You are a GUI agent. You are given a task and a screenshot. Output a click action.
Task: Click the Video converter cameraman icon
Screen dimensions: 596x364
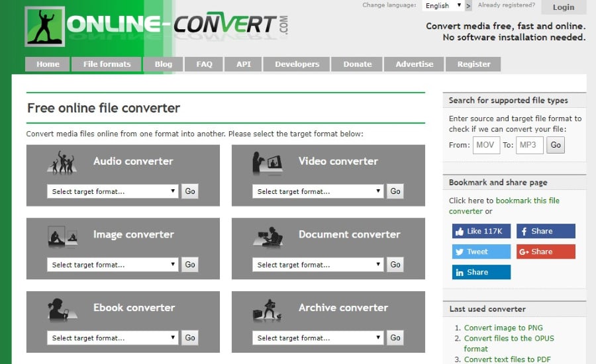click(x=268, y=163)
